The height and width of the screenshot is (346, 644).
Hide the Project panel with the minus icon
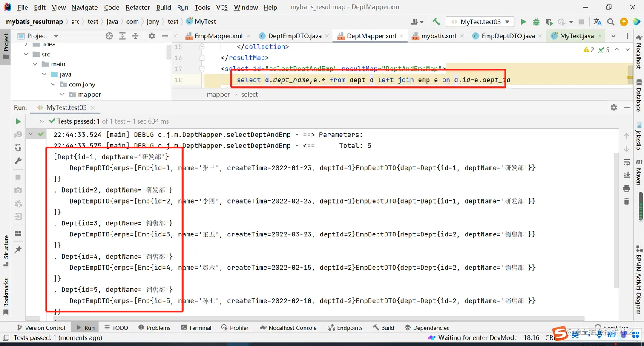164,36
